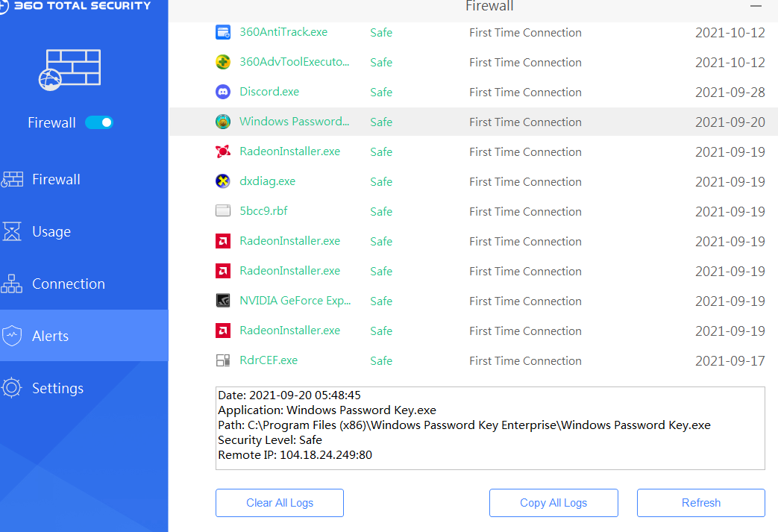The width and height of the screenshot is (778, 532).
Task: Click the Windows Password Key app icon
Action: coord(223,122)
